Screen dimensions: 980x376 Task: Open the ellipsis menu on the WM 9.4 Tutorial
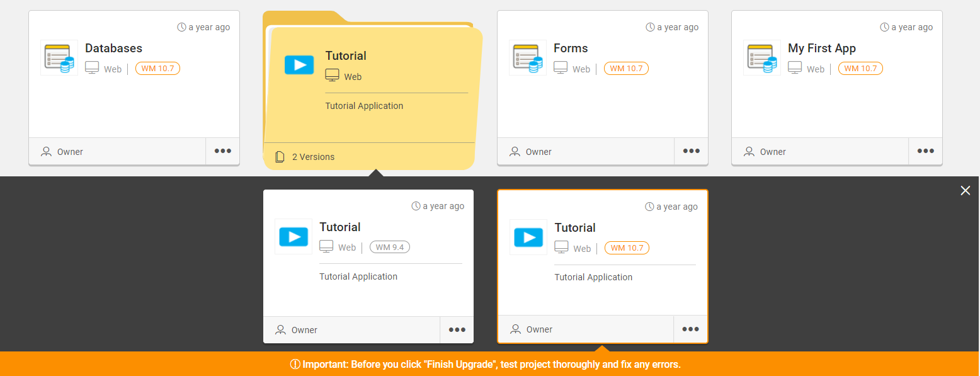pos(457,329)
